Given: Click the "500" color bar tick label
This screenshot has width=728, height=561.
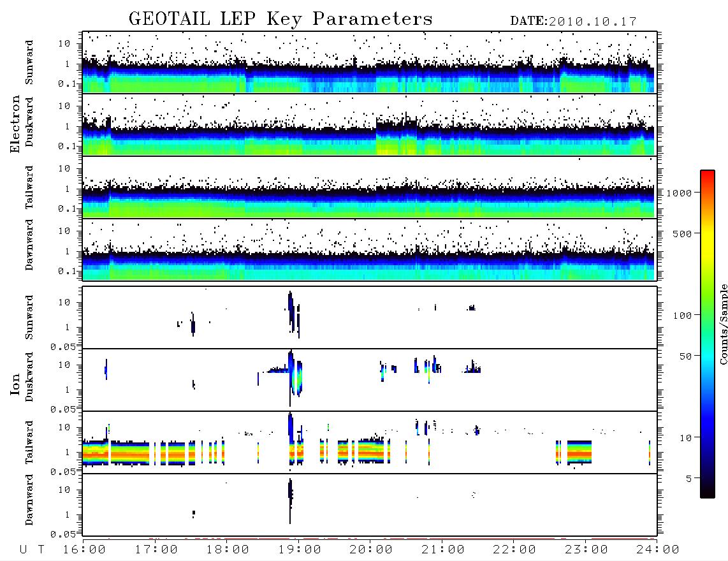Looking at the screenshot, I should click(x=683, y=233).
